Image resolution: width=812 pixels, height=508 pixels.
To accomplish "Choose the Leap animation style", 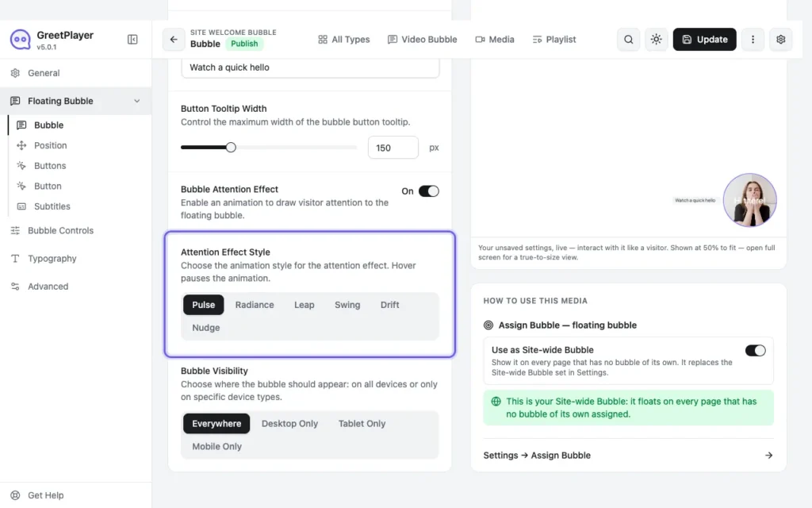I will pos(304,305).
